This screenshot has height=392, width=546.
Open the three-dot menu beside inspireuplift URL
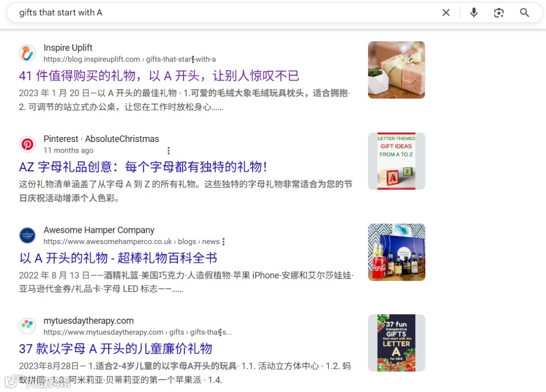pyautogui.click(x=193, y=60)
